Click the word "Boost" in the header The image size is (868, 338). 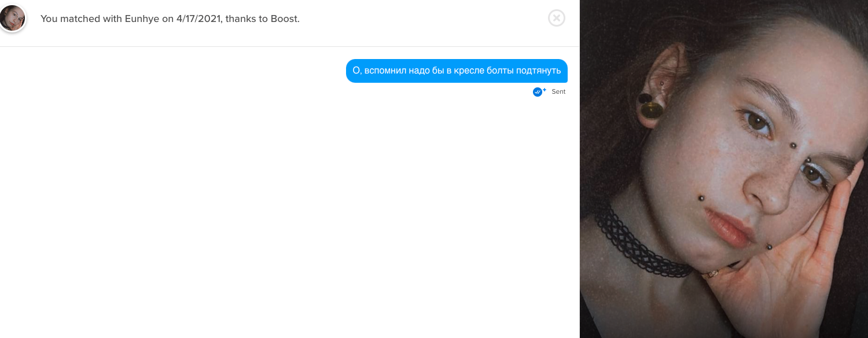click(284, 19)
